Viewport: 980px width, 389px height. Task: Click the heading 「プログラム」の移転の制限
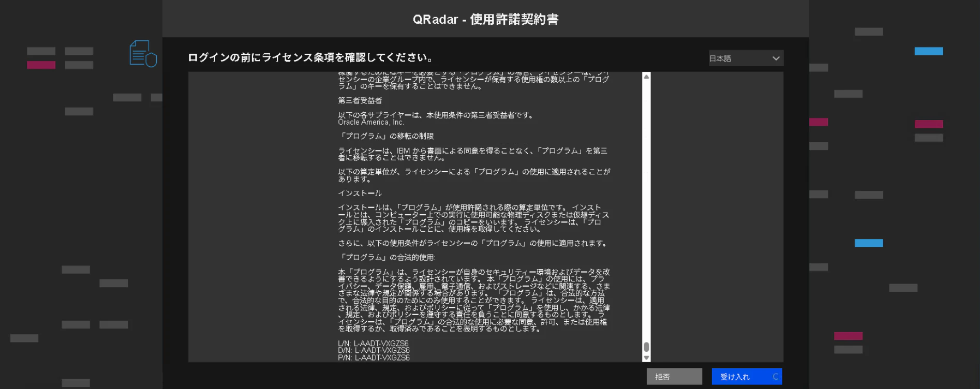point(386,136)
